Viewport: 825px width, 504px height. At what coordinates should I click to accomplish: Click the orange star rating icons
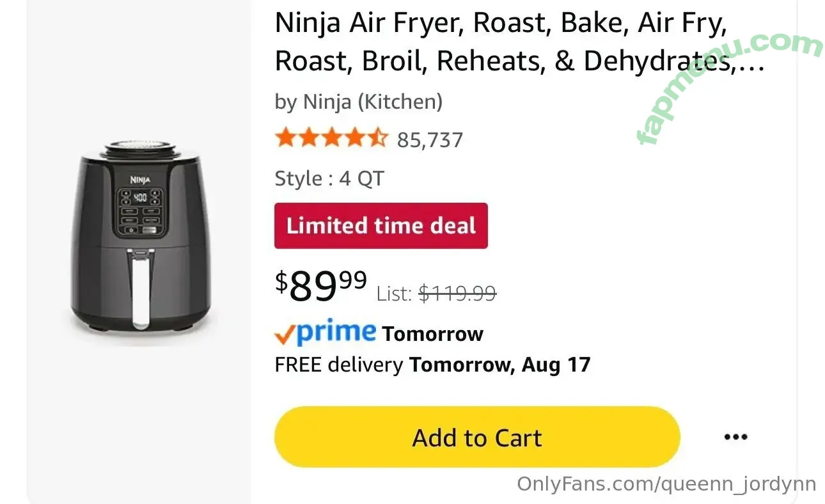(x=331, y=138)
